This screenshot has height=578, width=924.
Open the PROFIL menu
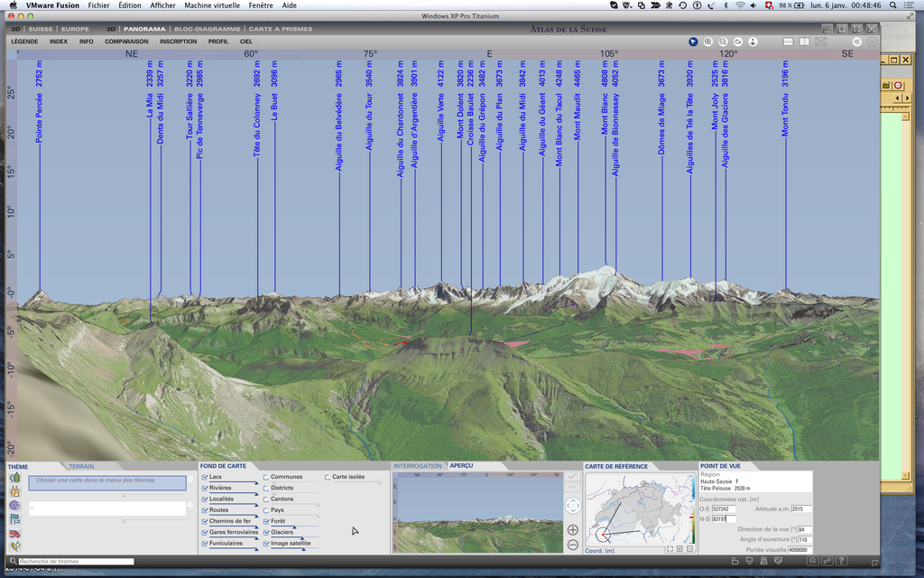click(218, 42)
